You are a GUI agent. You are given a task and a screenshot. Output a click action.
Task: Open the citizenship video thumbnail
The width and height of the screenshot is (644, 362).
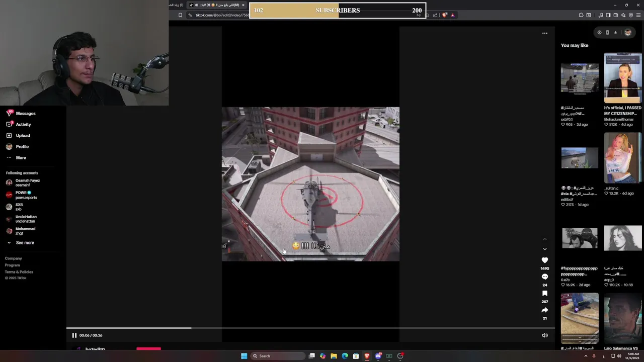(623, 78)
